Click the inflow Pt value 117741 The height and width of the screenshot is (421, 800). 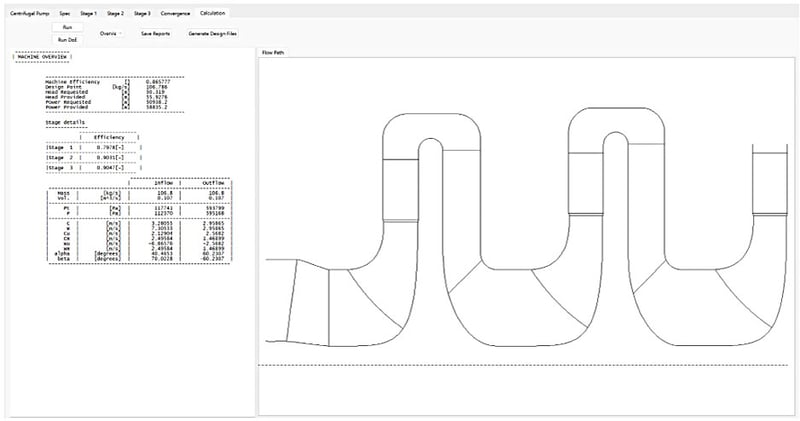[164, 208]
